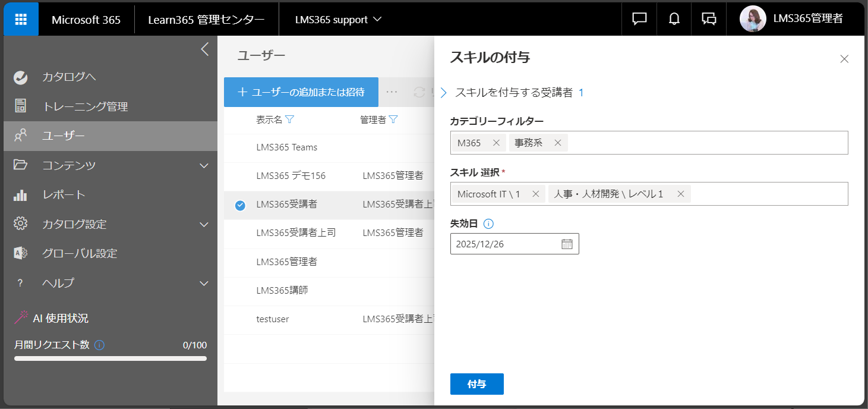This screenshot has height=409, width=868.
Task: Click the コンテンツ folder icon
Action: click(21, 165)
